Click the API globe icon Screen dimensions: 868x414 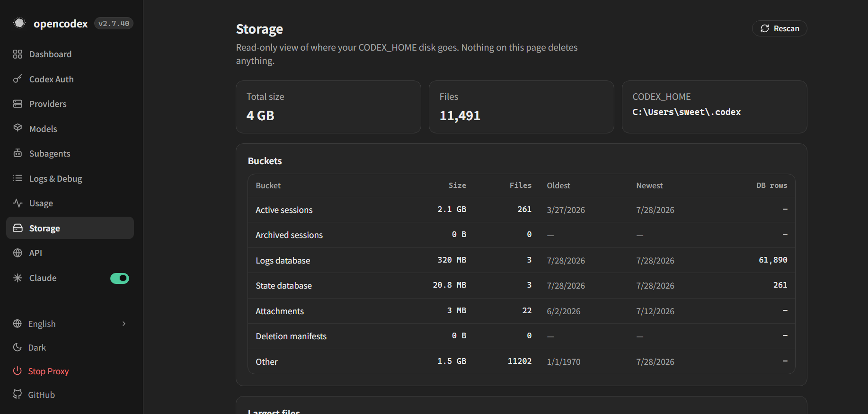(x=18, y=253)
